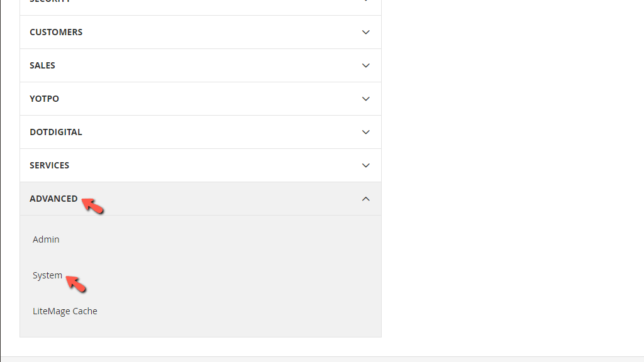Select the SERVICES configuration heading

point(49,165)
